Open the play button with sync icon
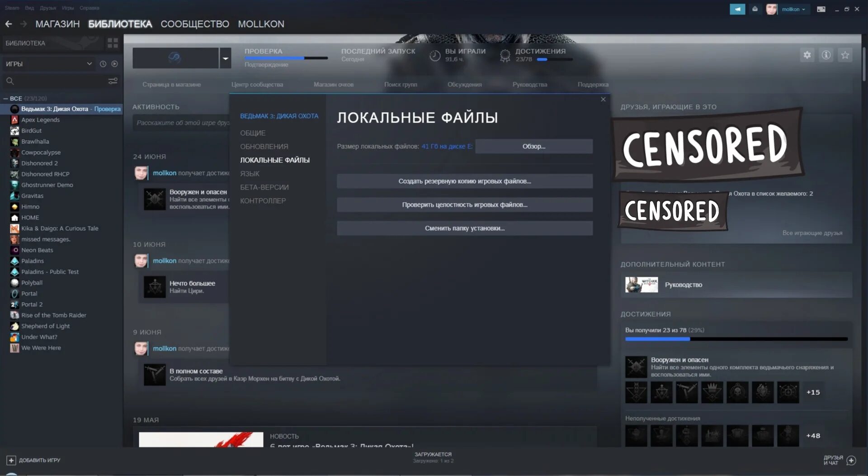The image size is (868, 476). [175, 58]
